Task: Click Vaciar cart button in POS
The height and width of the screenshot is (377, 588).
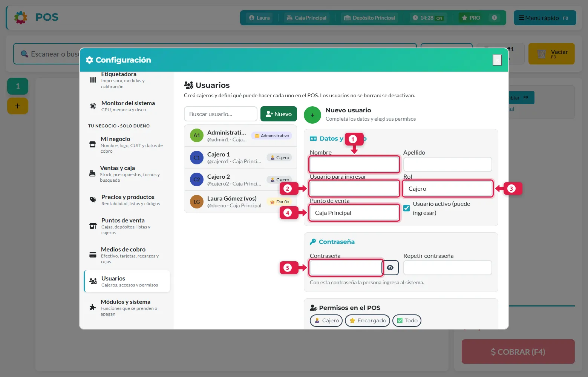Action: pyautogui.click(x=551, y=54)
